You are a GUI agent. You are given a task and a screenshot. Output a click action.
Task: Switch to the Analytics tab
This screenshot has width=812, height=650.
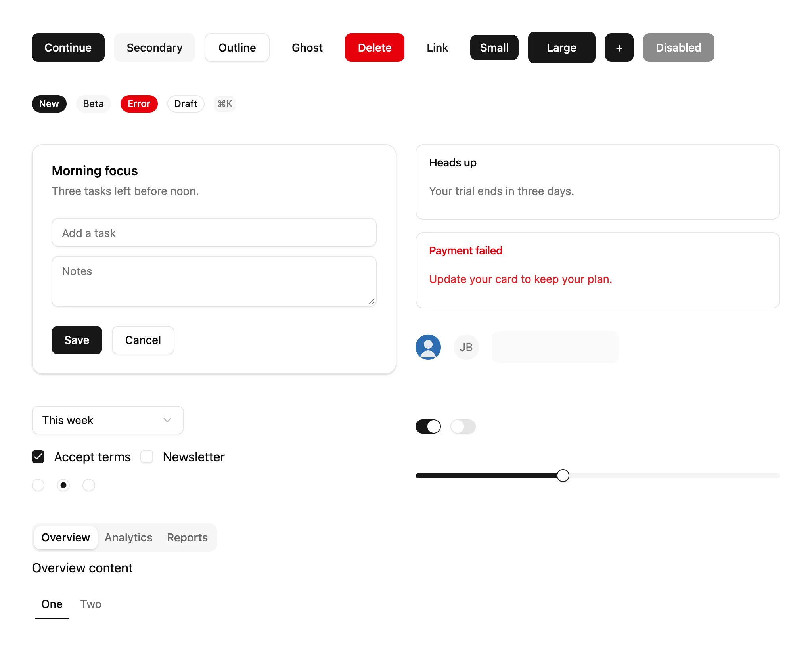(128, 537)
